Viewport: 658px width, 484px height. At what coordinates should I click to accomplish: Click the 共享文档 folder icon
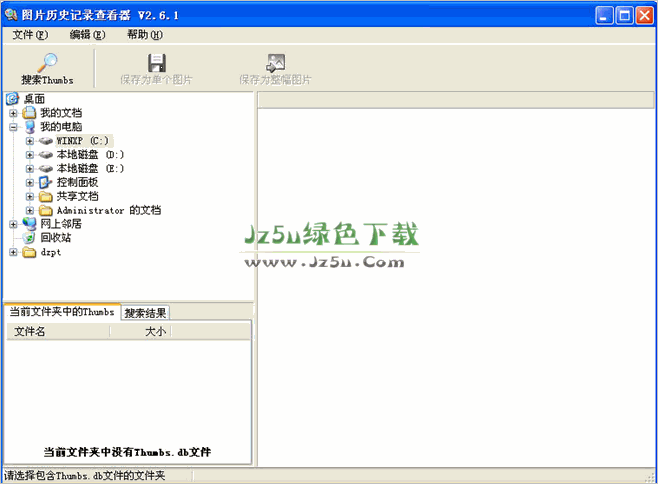point(45,196)
